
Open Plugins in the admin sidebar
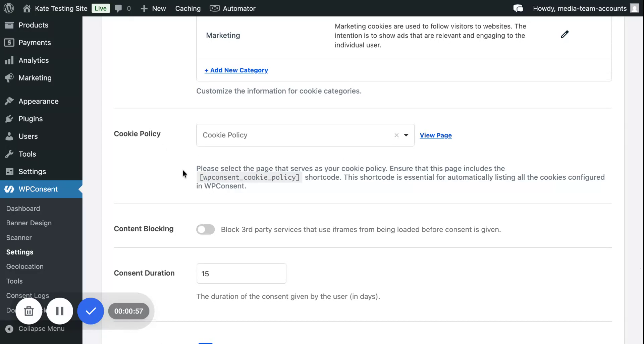tap(31, 119)
